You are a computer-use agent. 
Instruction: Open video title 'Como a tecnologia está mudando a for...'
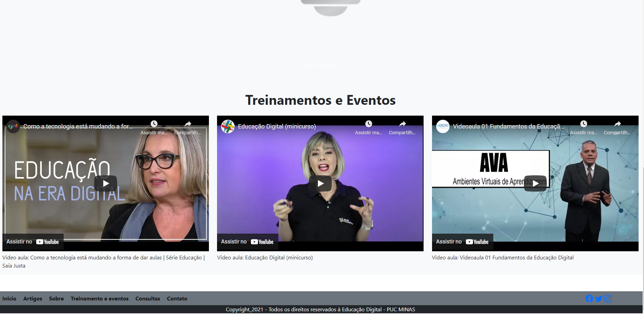click(78, 126)
